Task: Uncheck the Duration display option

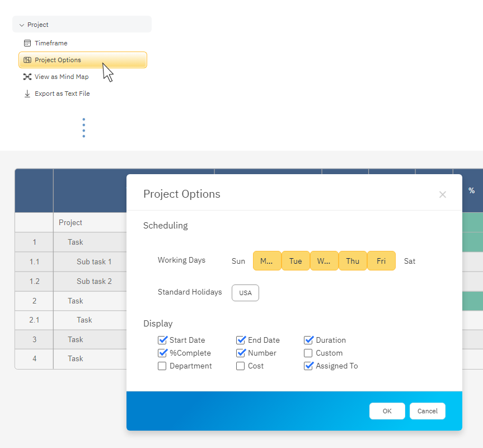Action: (x=308, y=340)
